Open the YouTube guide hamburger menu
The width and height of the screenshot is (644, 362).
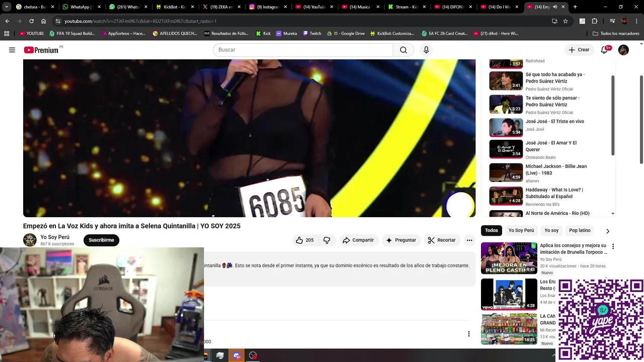click(x=12, y=50)
